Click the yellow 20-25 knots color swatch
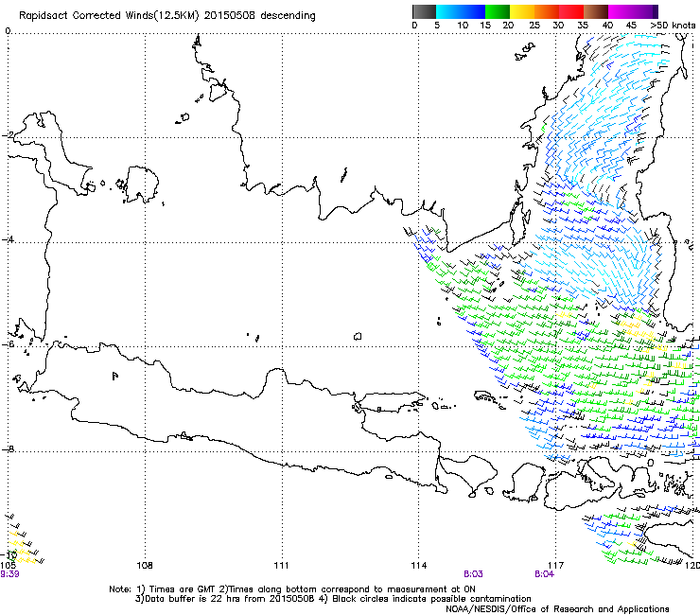The image size is (700, 615). [522, 12]
